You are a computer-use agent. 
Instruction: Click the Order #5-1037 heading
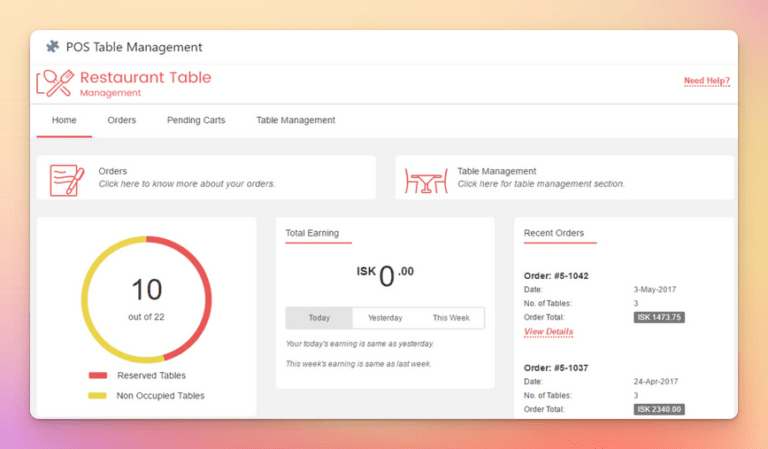[556, 368]
